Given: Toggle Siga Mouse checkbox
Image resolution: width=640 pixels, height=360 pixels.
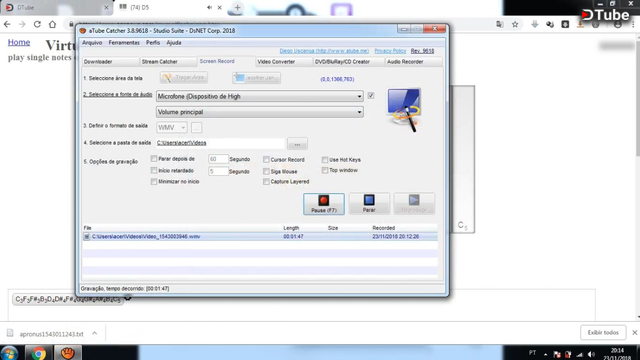Looking at the screenshot, I should tap(266, 171).
